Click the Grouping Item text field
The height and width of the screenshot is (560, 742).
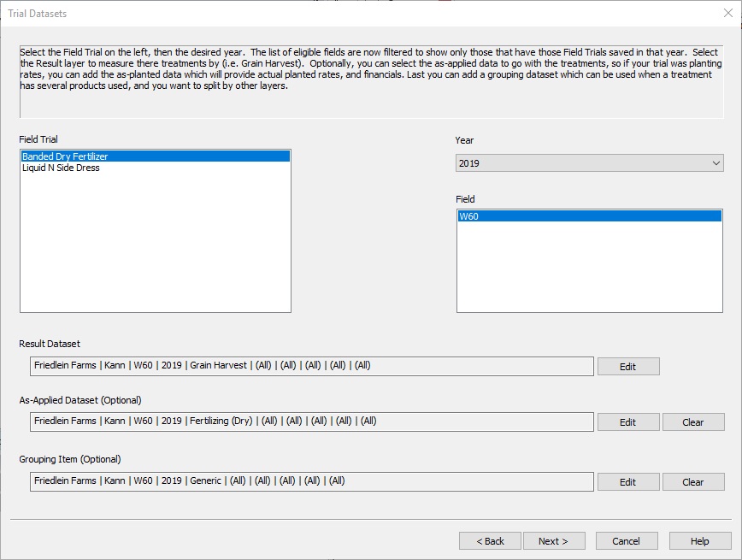(x=311, y=481)
